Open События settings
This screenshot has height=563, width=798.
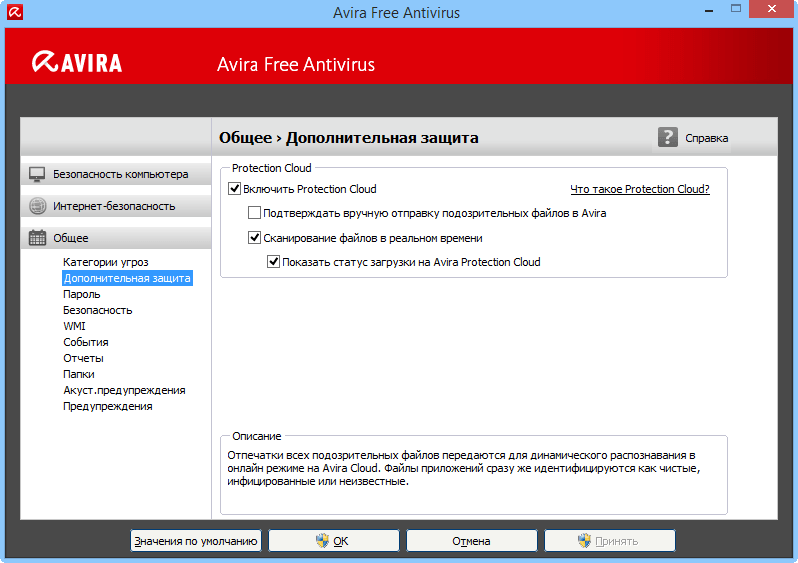[x=86, y=342]
